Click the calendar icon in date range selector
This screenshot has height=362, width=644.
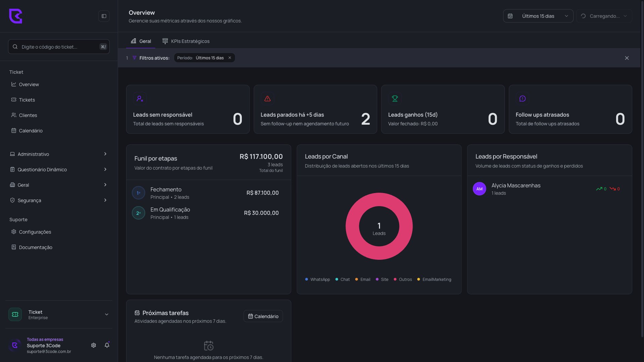(510, 16)
